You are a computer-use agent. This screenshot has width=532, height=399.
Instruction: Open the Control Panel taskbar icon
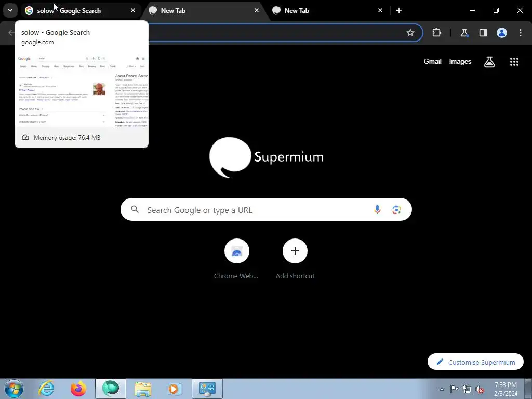point(207,389)
